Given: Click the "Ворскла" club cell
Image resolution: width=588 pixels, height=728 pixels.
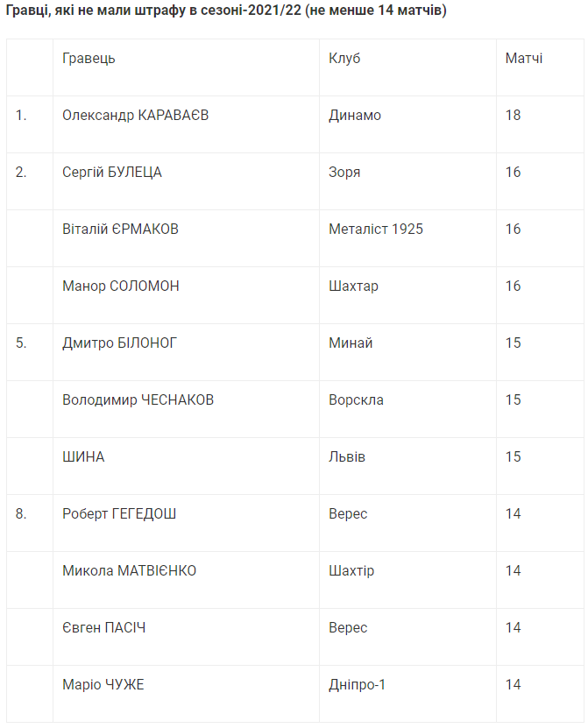Looking at the screenshot, I should [x=356, y=400].
